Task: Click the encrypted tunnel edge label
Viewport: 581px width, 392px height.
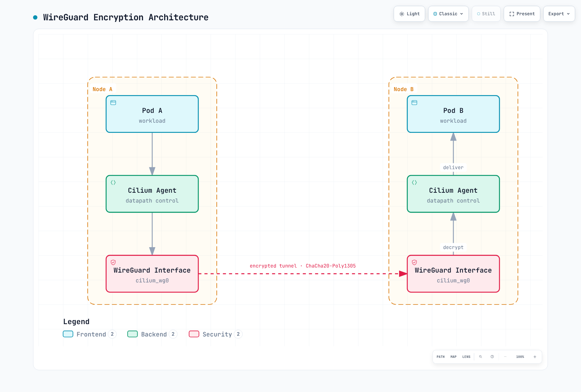Action: [x=303, y=266]
